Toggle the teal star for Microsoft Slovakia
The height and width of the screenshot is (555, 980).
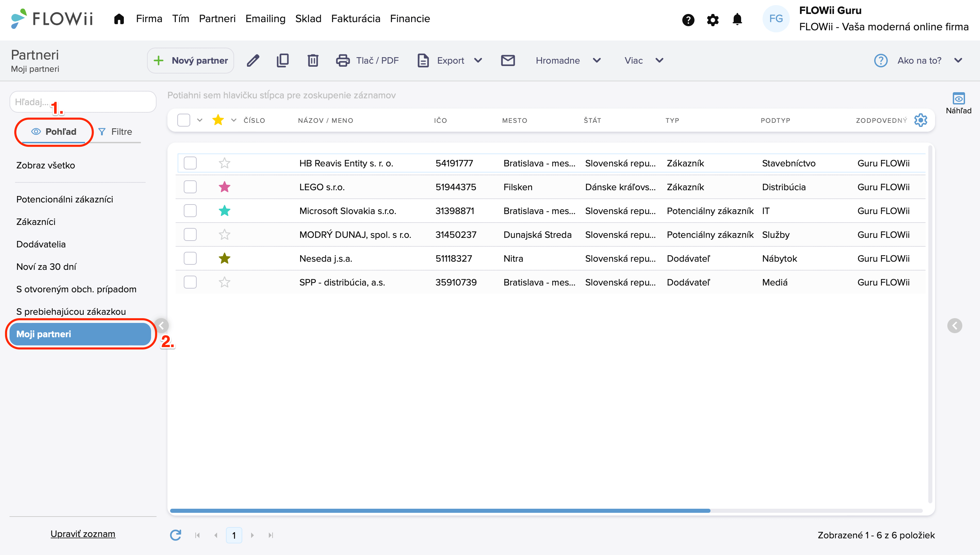coord(224,211)
